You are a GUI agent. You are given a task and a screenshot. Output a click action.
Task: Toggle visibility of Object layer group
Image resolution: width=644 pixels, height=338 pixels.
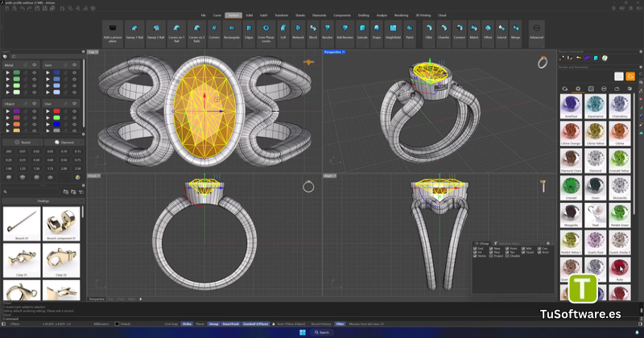tap(35, 104)
